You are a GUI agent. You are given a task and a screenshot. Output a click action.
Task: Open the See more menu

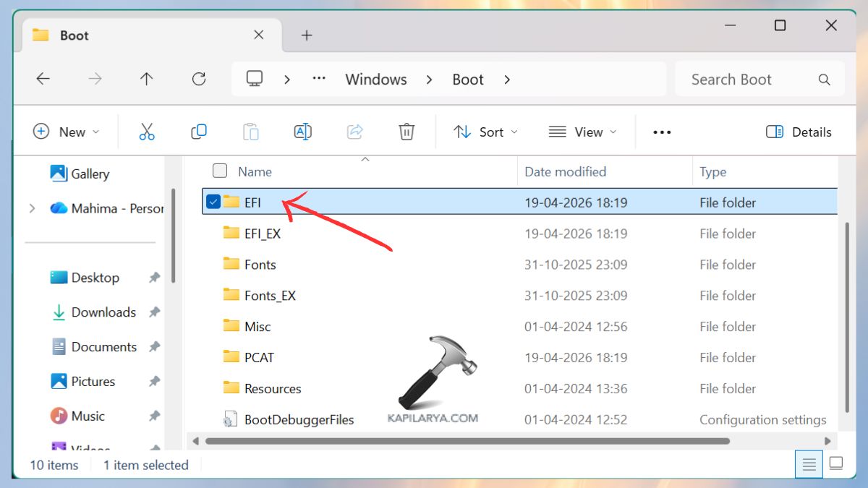click(661, 132)
